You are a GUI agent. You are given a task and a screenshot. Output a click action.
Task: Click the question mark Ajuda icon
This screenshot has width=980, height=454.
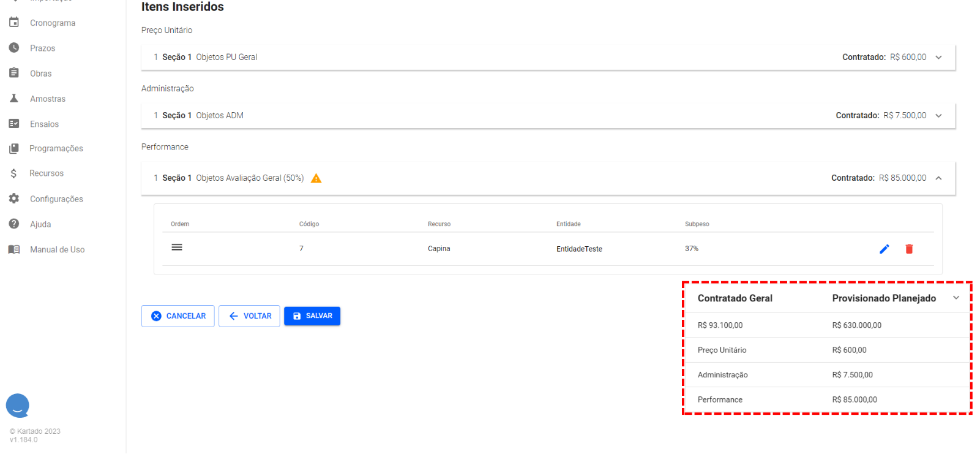[x=14, y=224]
